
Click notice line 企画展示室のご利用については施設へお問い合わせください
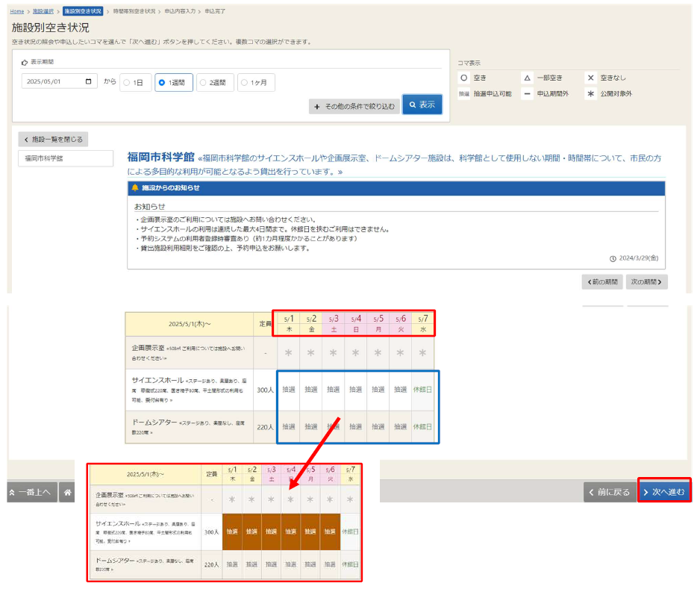[225, 219]
